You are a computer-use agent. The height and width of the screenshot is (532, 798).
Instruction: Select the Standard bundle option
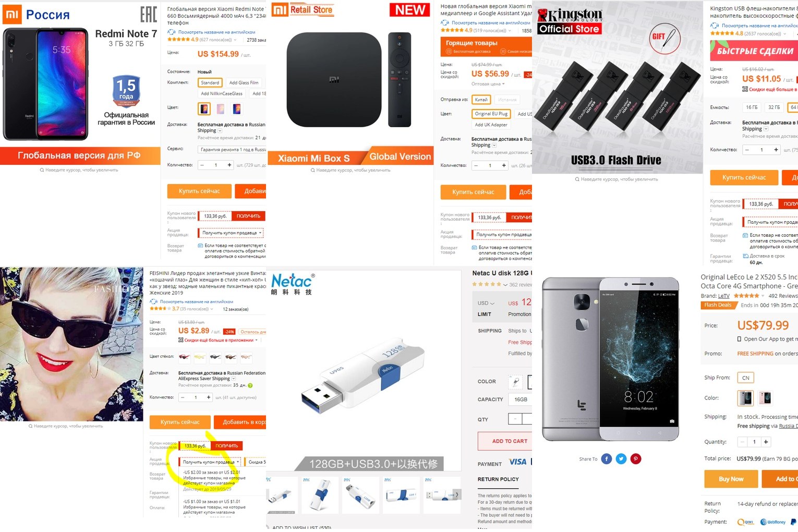point(210,82)
